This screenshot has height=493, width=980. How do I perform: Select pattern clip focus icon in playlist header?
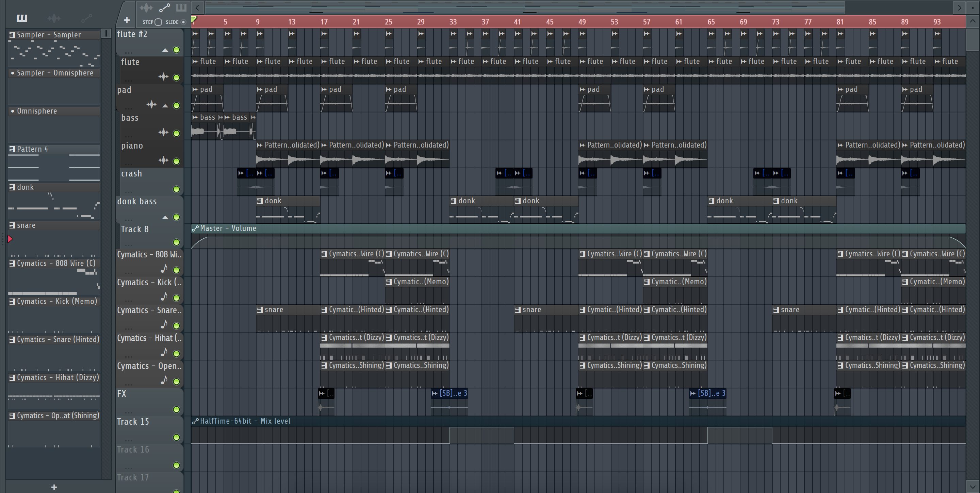(x=181, y=7)
